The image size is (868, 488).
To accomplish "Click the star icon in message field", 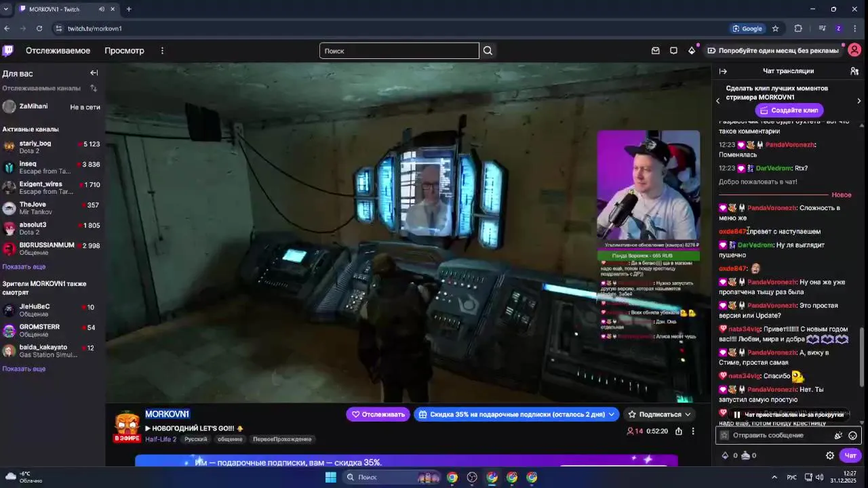I will coord(724,436).
